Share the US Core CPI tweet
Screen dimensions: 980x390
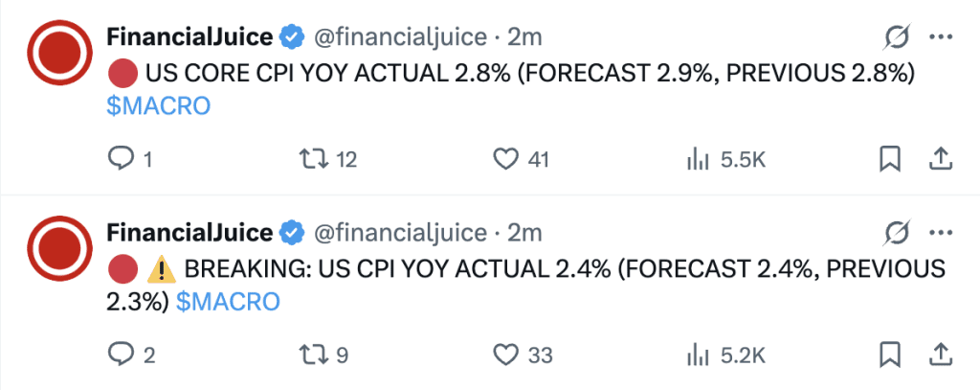[x=940, y=160]
